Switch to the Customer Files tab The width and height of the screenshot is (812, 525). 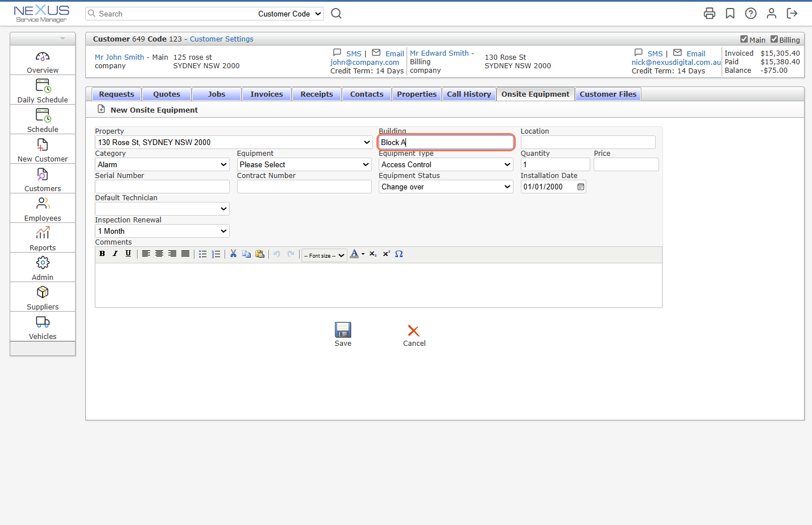608,94
